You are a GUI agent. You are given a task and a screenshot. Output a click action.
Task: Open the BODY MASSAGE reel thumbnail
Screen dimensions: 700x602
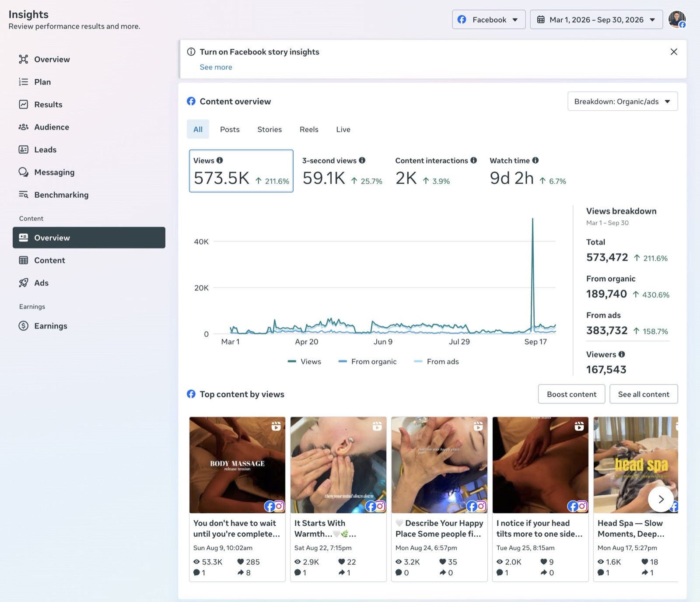(237, 465)
